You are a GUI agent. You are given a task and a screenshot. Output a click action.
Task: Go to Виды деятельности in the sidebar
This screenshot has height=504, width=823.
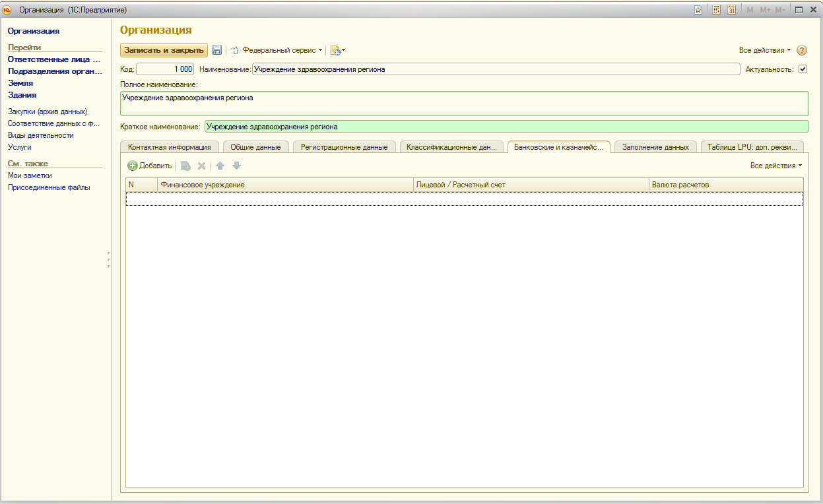[40, 135]
